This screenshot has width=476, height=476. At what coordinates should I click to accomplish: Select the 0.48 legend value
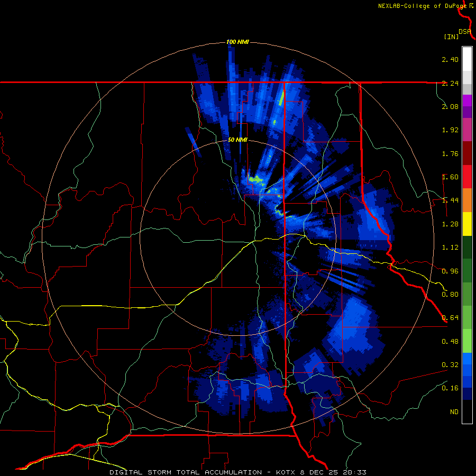tap(450, 342)
